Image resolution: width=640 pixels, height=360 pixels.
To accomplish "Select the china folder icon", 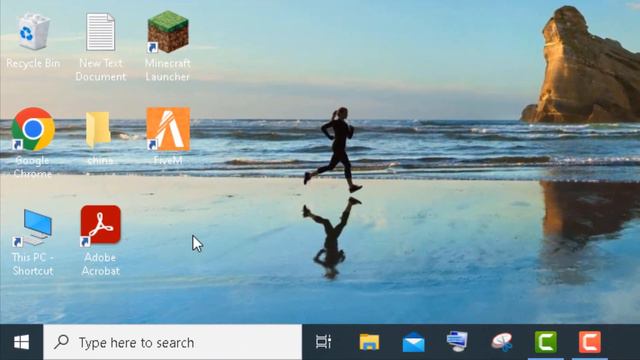I will [98, 129].
